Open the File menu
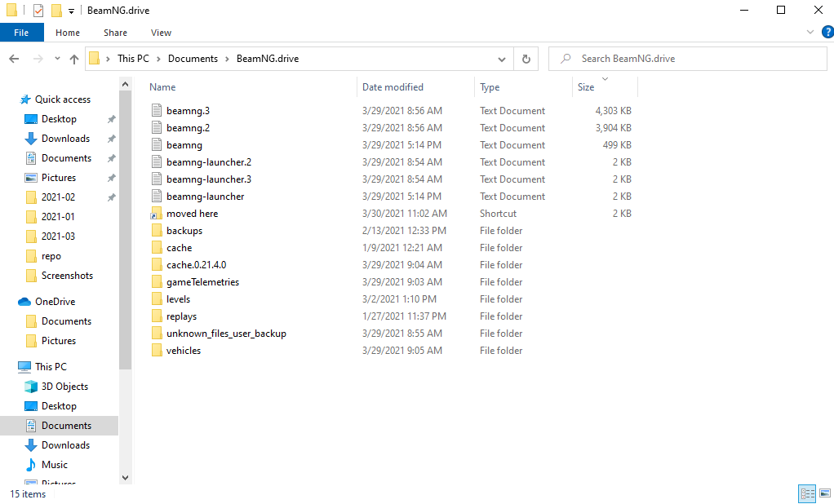Viewport: 834px width, 504px height. (21, 33)
